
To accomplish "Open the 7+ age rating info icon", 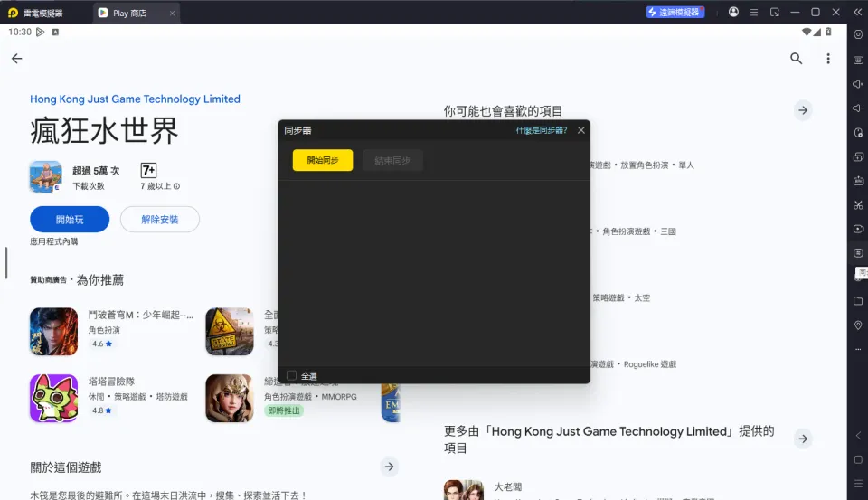I will click(x=176, y=186).
